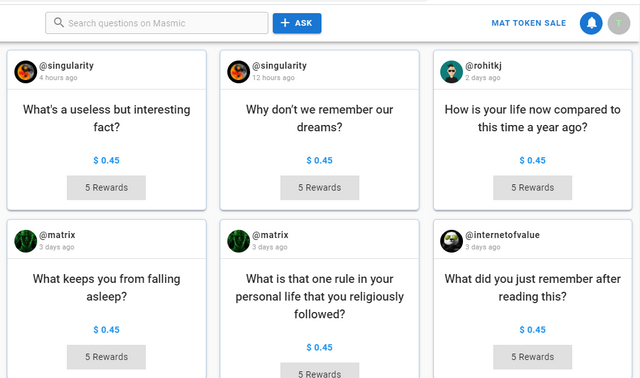Viewport: 640px width, 378px height.
Task: Open question 'Why don't we remember our dreams?'
Action: tap(320, 118)
